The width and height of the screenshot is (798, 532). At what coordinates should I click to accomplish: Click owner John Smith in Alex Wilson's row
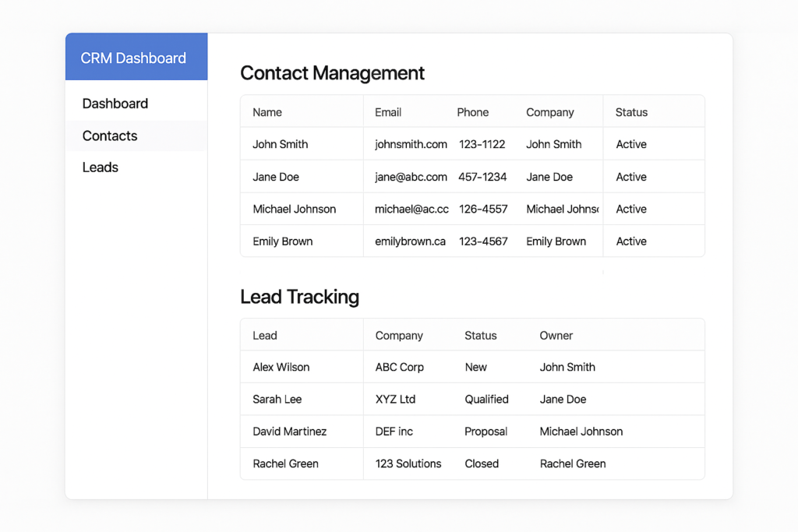point(567,367)
